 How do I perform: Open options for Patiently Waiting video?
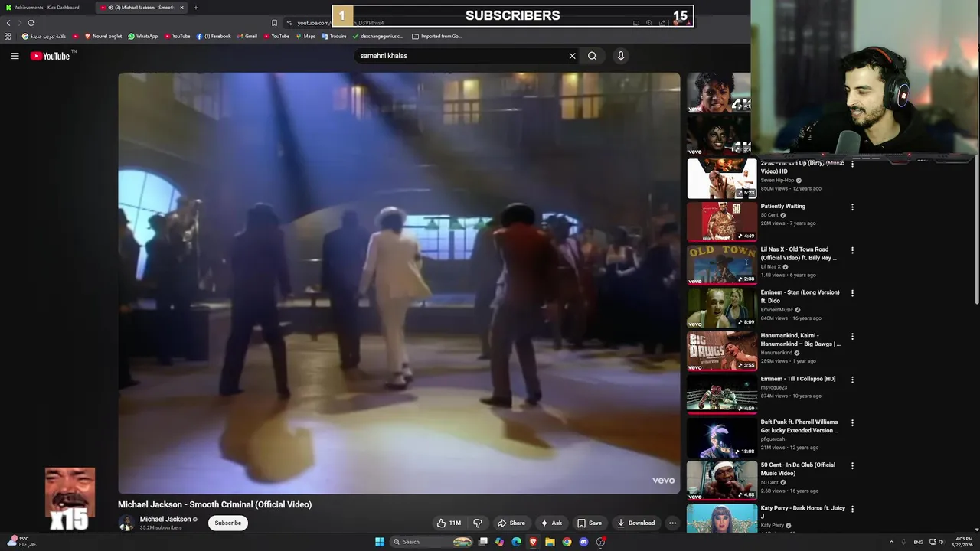pos(852,207)
